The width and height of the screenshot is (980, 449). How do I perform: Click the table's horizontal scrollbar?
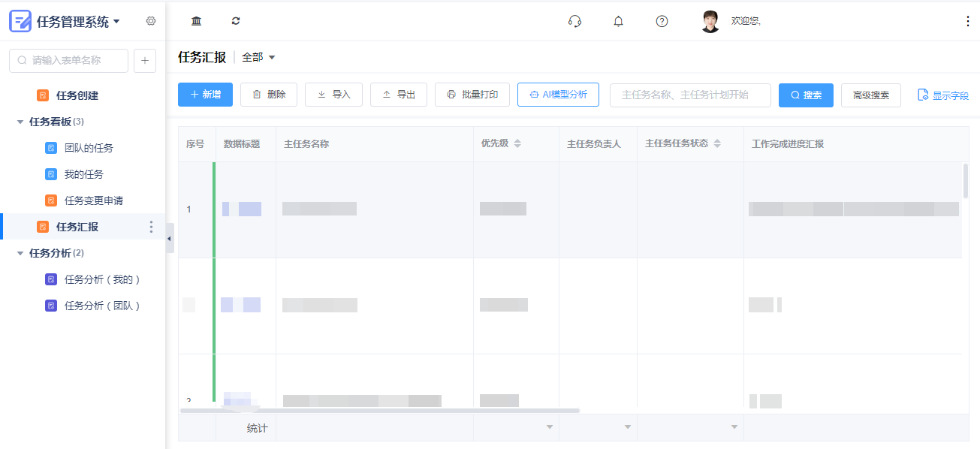379,411
